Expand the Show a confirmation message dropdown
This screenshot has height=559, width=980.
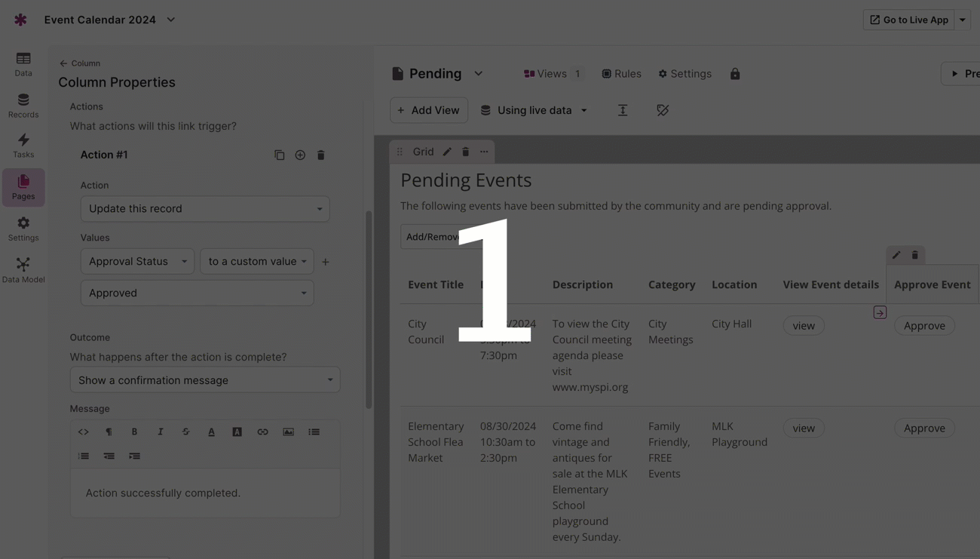[x=204, y=379]
